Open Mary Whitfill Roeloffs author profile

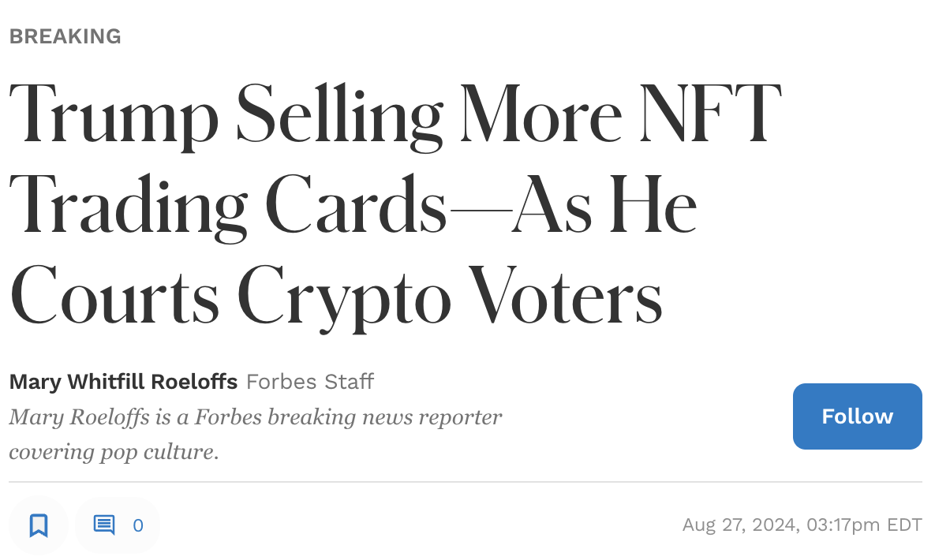tap(123, 382)
